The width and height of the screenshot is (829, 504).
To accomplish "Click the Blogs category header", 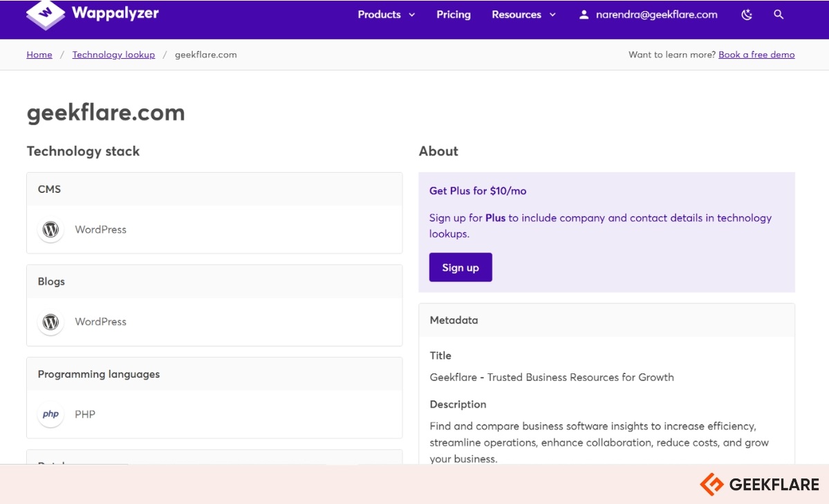I will click(x=214, y=281).
